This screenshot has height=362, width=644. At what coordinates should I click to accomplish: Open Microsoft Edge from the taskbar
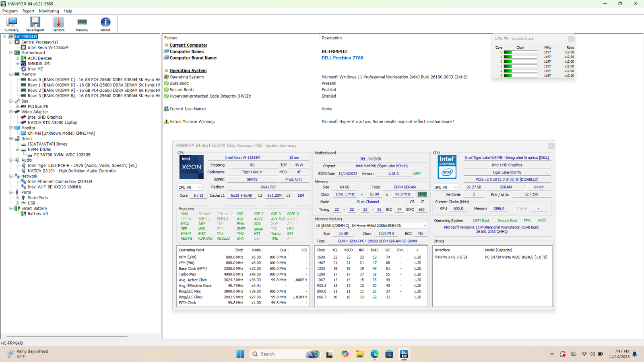pos(374,354)
